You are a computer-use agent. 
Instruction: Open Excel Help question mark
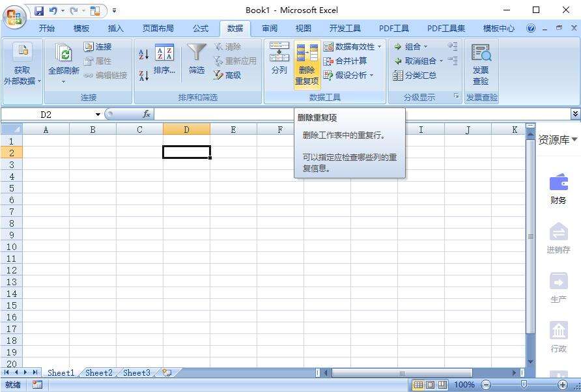click(x=531, y=28)
